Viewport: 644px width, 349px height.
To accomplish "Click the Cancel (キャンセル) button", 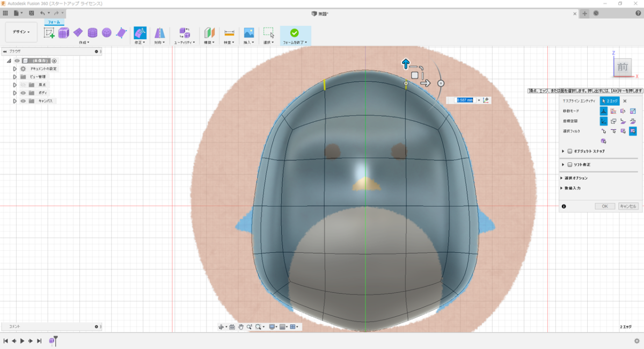I will coord(628,206).
